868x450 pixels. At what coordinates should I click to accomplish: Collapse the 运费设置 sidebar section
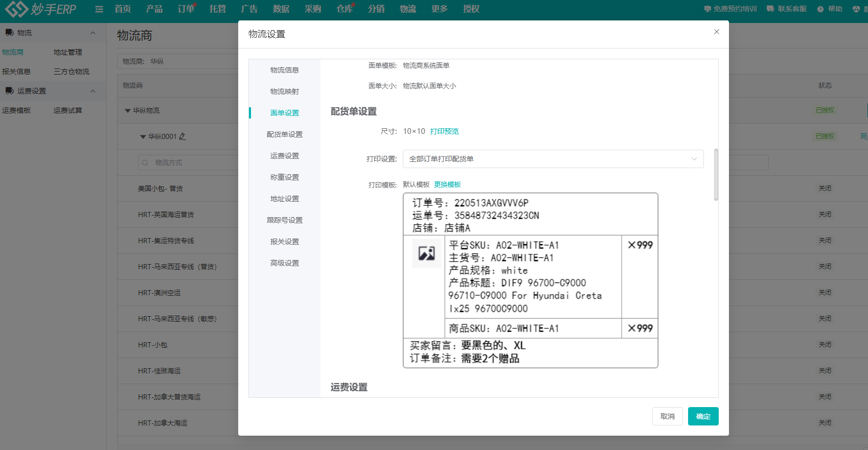[x=93, y=91]
